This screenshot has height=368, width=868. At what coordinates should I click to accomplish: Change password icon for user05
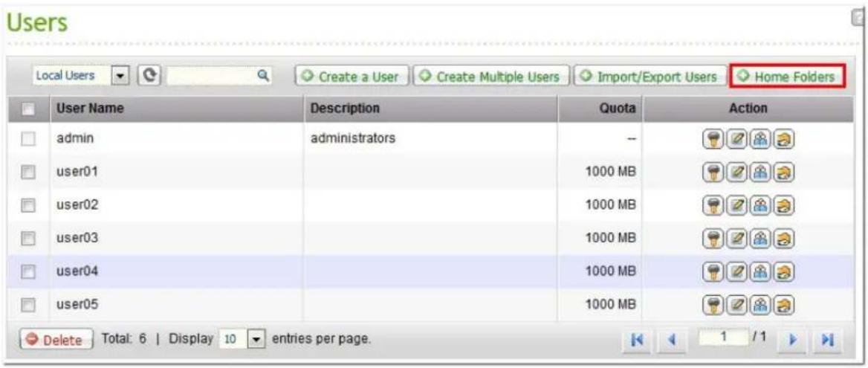pos(712,304)
